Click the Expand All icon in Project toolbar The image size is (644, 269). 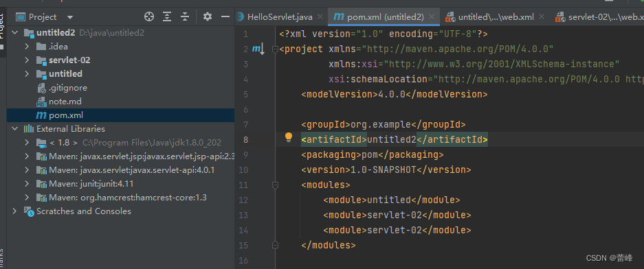click(167, 16)
